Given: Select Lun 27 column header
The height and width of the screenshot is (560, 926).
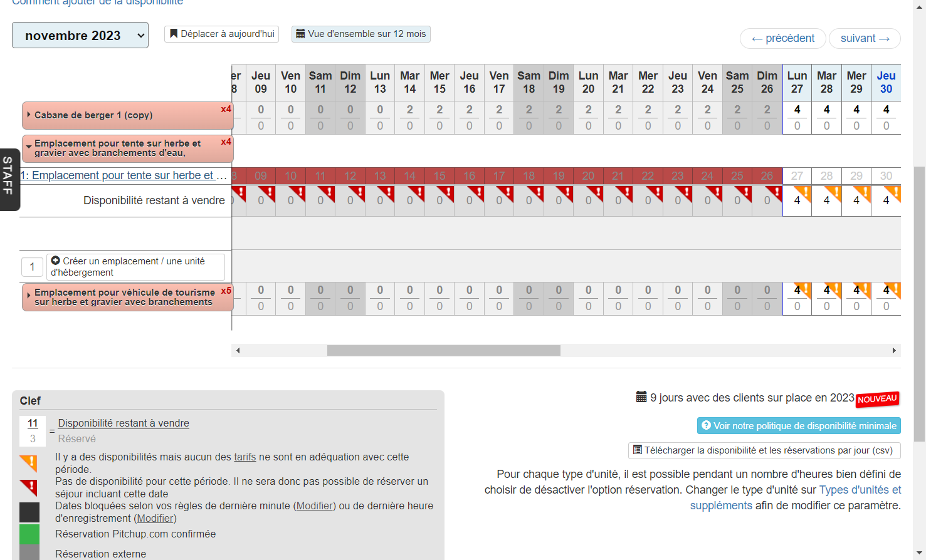Looking at the screenshot, I should pyautogui.click(x=797, y=82).
